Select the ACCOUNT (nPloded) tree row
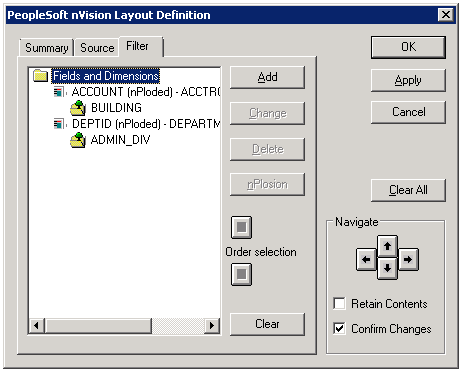462x372 pixels. point(146,92)
